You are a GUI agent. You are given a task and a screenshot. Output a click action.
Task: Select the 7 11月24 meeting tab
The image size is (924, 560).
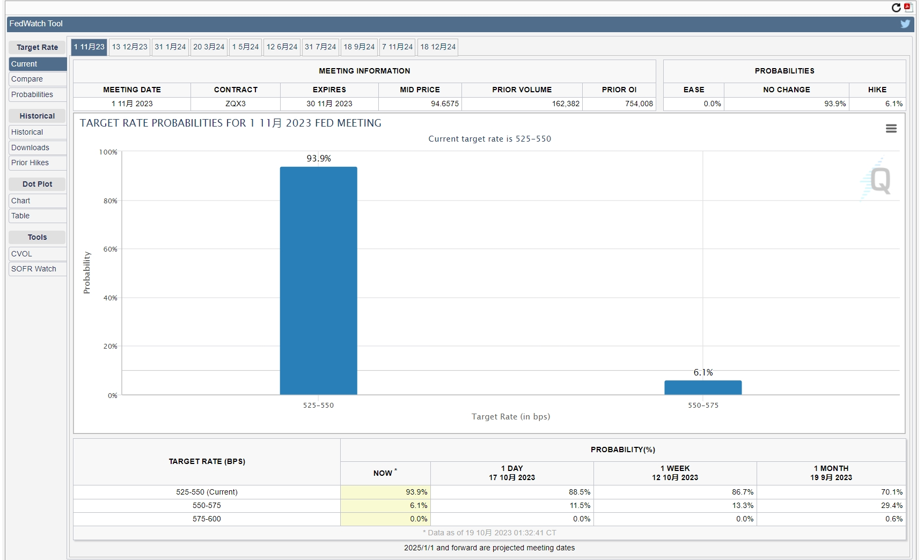point(398,47)
